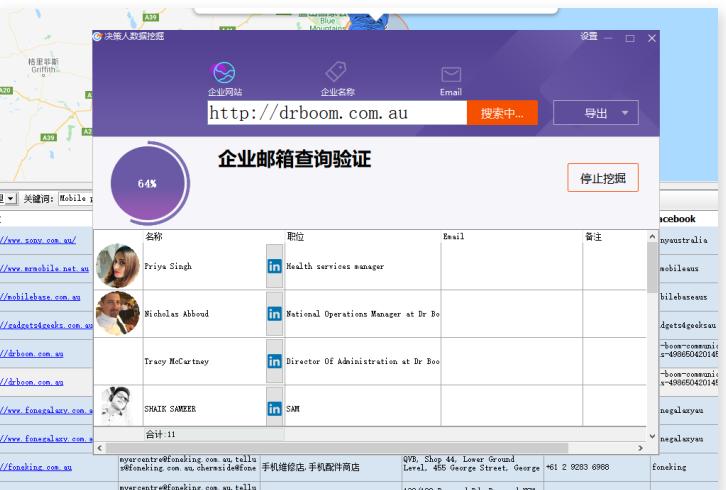
Task: Select the 企业名称 tag icon tab
Action: (x=338, y=79)
